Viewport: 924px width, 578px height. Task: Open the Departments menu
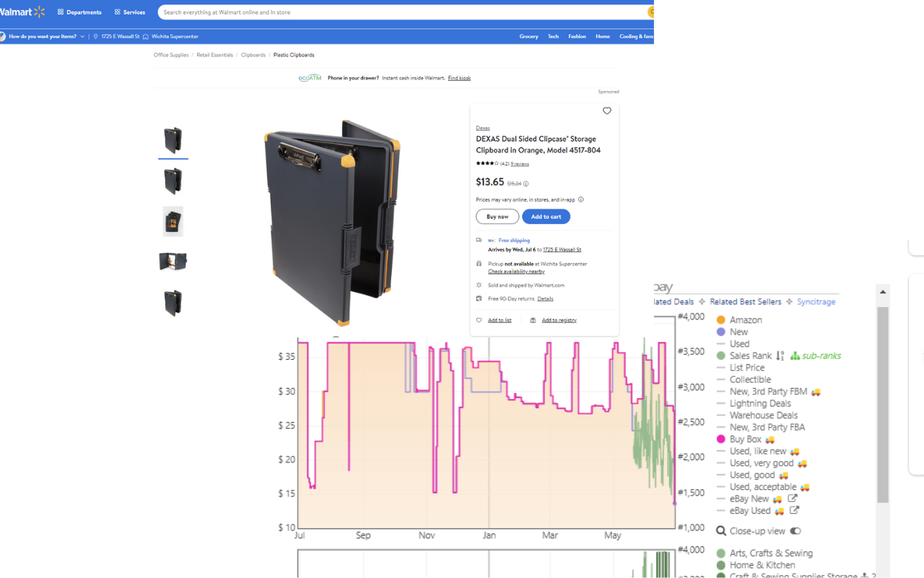click(79, 12)
